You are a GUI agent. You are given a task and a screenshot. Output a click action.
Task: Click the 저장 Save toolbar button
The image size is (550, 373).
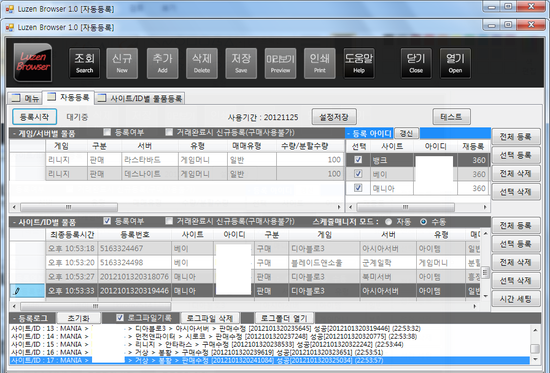click(241, 63)
